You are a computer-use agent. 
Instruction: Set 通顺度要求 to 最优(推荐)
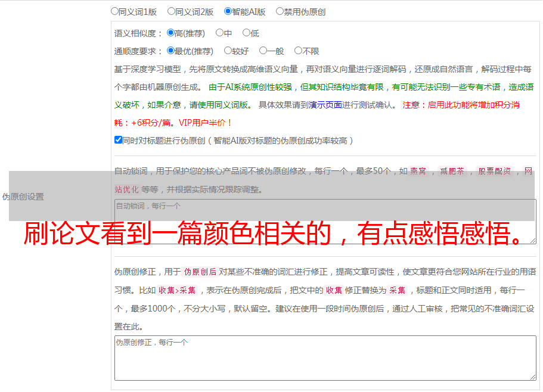point(170,51)
